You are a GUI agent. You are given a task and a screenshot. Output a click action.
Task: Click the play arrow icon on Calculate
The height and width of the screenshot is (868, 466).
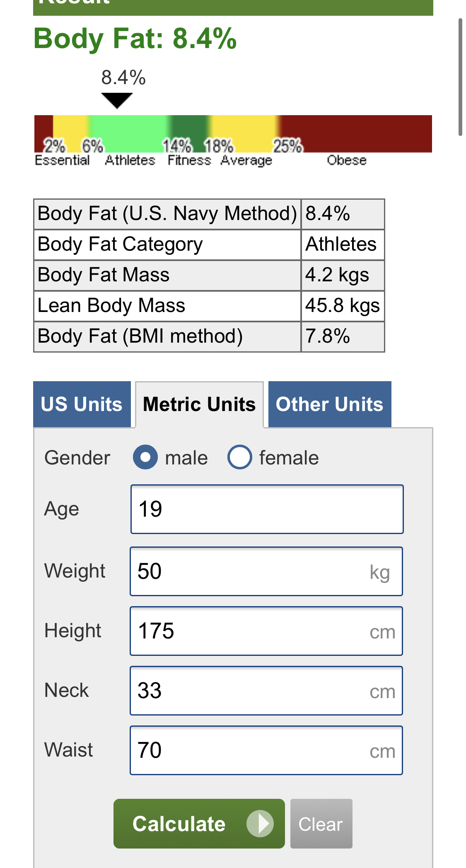(260, 824)
